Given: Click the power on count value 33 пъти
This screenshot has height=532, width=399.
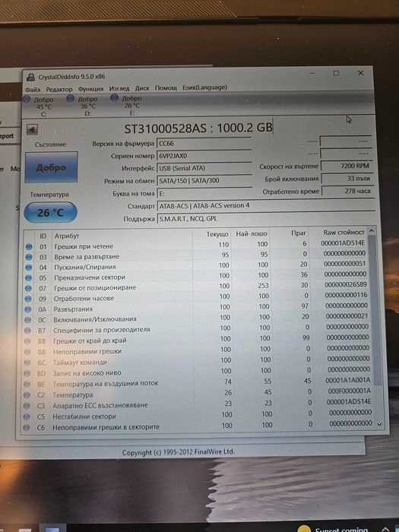Looking at the screenshot, I should pos(347,179).
